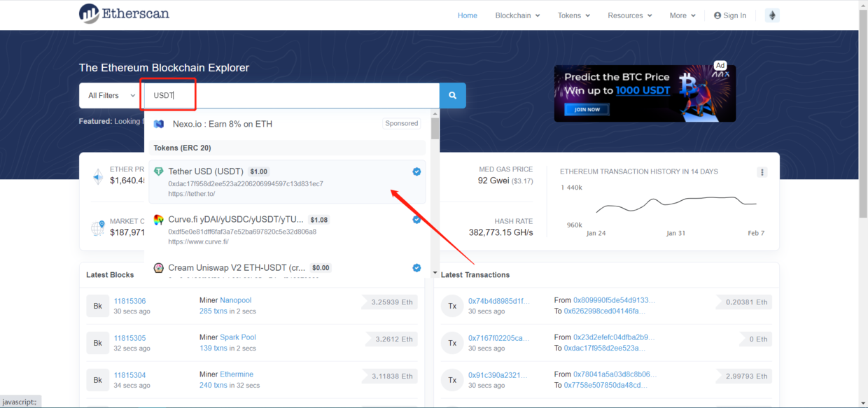Expand the Blockchain menu
Screen dimensions: 868x408
(518, 15)
